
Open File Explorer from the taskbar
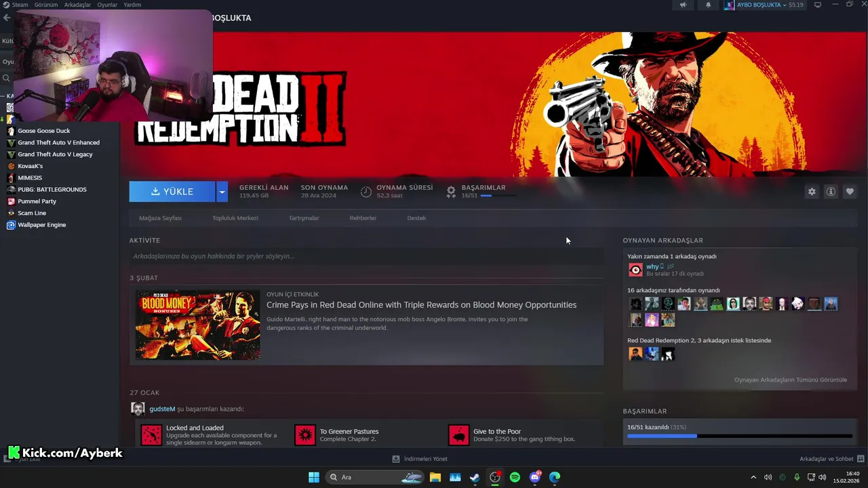[435, 477]
